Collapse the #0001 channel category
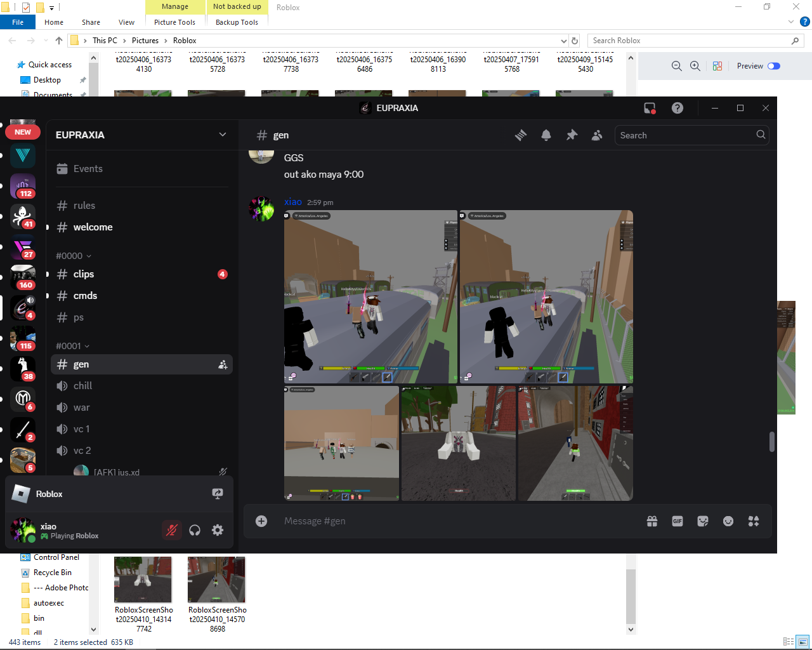The image size is (812, 650). click(x=73, y=346)
